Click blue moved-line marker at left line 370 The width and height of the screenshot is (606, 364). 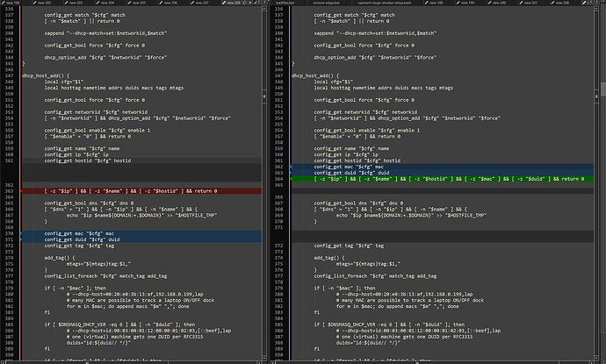(x=20, y=233)
